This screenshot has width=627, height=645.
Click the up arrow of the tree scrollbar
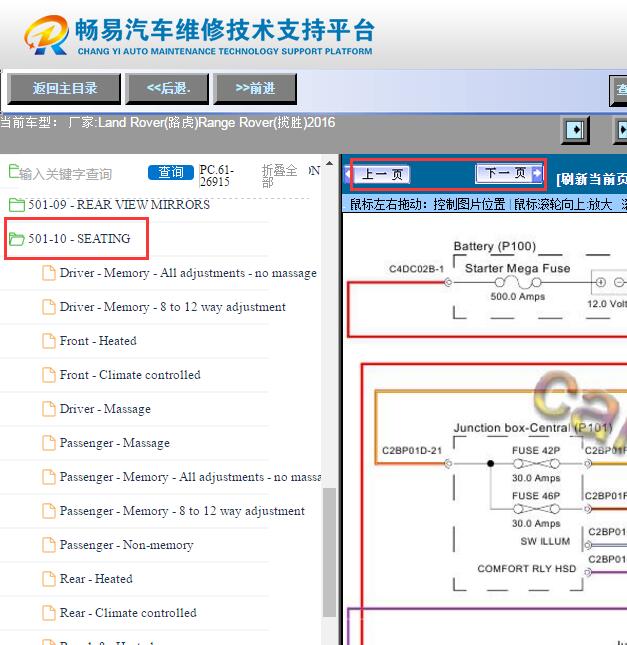[329, 163]
